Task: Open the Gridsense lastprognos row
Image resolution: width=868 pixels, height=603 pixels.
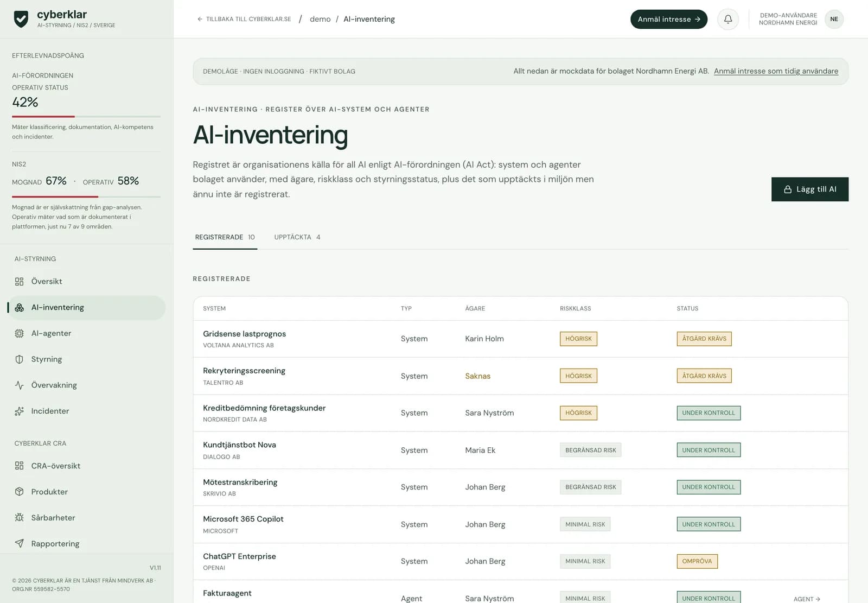Action: (x=520, y=339)
